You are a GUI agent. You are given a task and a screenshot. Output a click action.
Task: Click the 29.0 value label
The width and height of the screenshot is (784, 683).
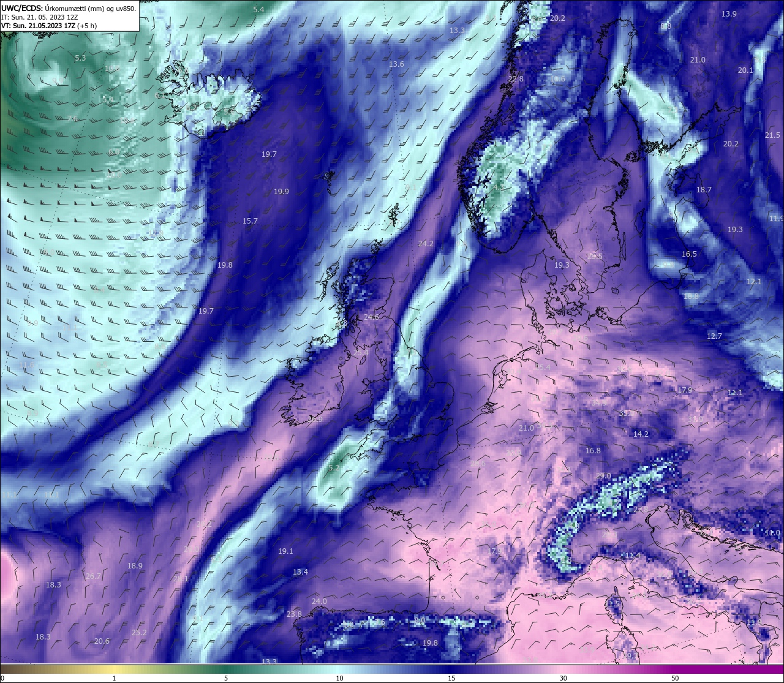(603, 477)
